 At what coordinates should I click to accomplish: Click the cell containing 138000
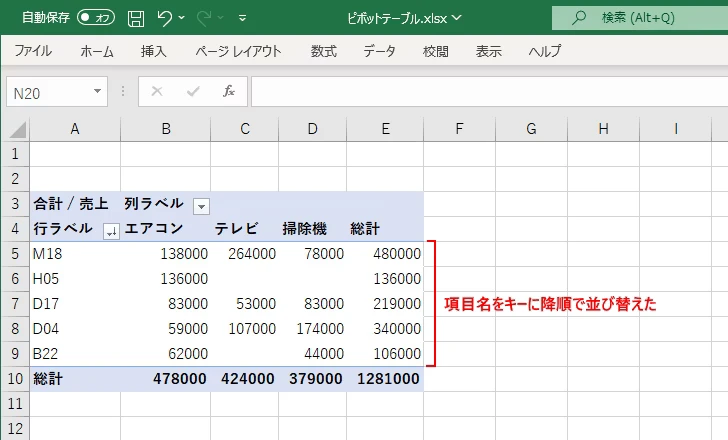click(166, 254)
